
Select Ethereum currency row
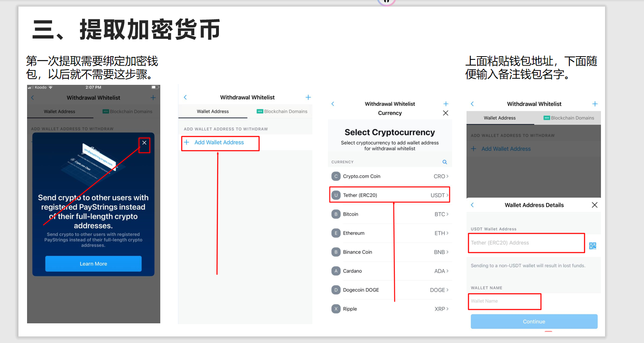coord(390,233)
